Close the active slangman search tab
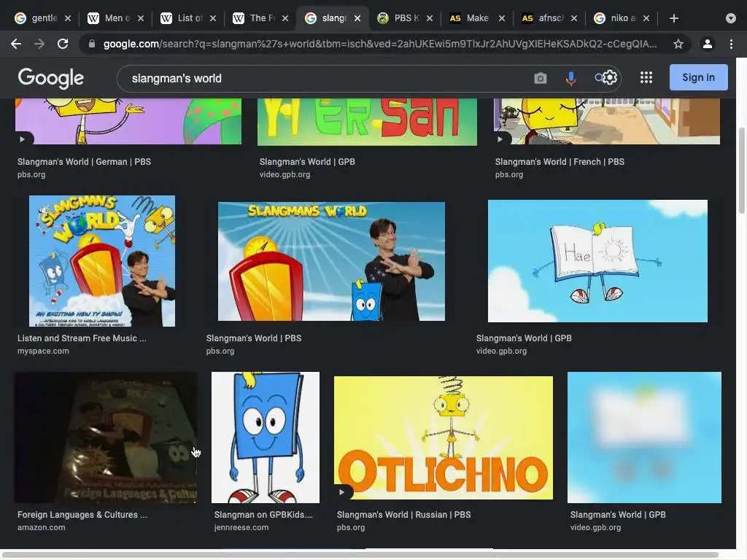Viewport: 747px width, 560px height. pyautogui.click(x=357, y=18)
